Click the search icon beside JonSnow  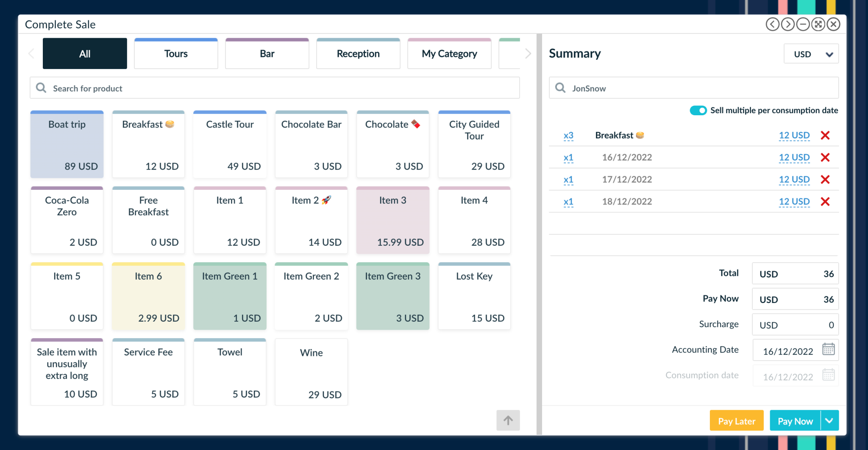pos(560,88)
